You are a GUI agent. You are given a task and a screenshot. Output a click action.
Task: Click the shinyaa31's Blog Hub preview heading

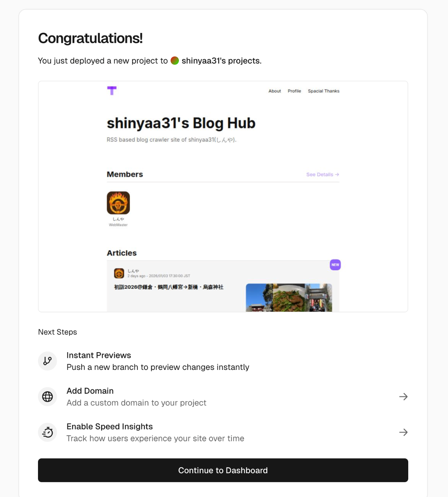pos(181,123)
